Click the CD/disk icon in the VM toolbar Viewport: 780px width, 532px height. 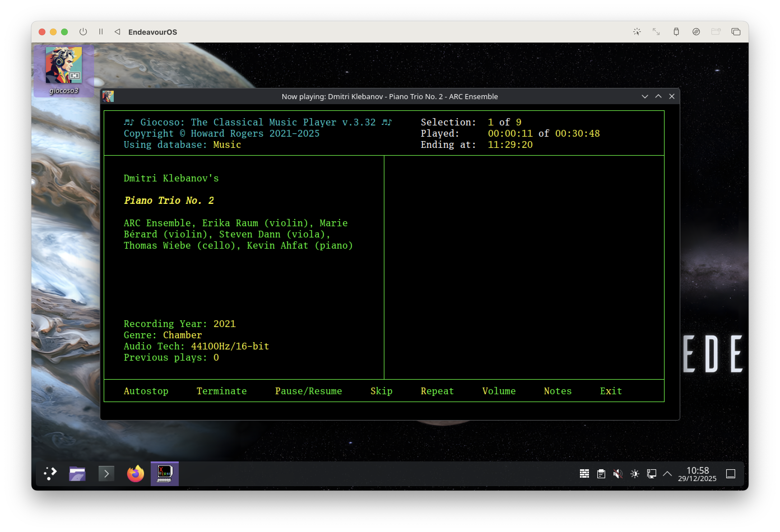coord(697,32)
